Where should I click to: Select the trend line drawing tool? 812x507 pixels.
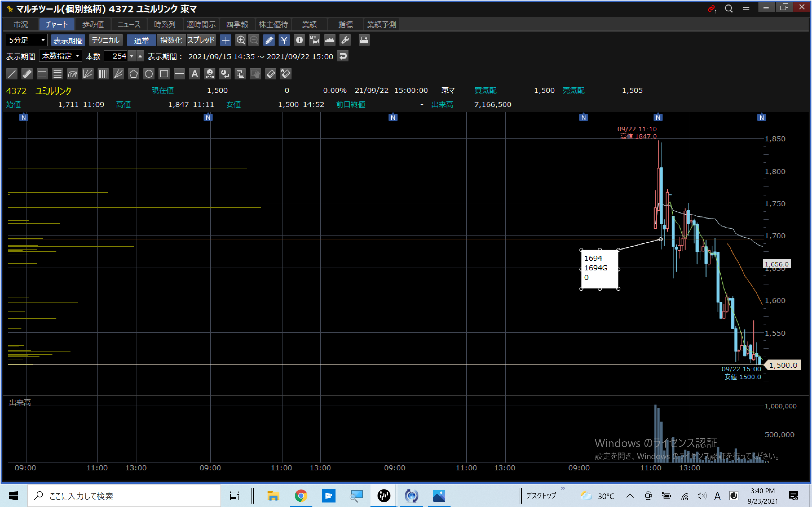coord(12,74)
